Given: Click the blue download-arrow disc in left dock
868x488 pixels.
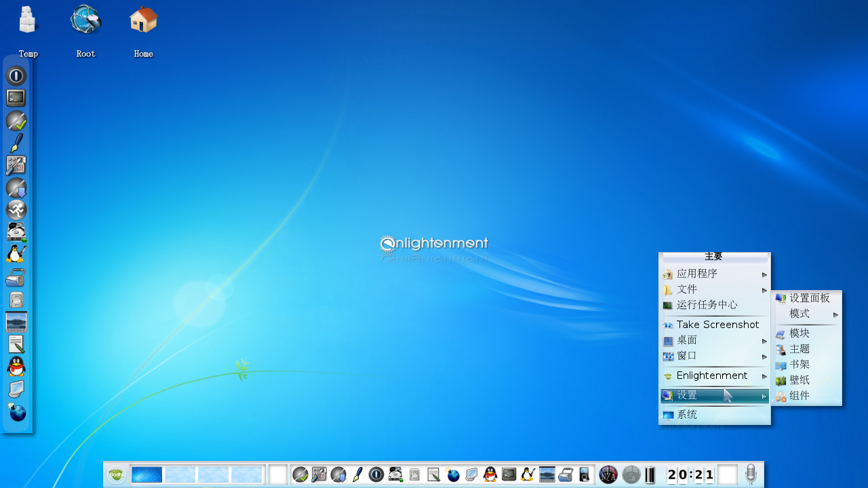Looking at the screenshot, I should coord(16,188).
